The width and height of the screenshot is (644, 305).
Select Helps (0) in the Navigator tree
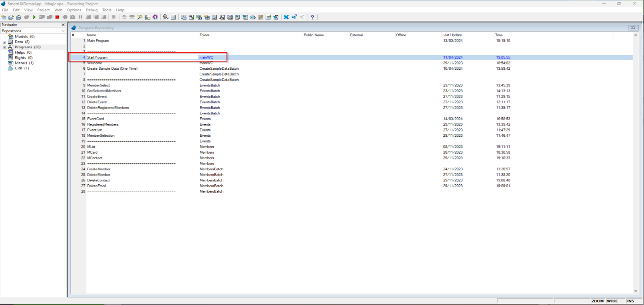pos(20,52)
